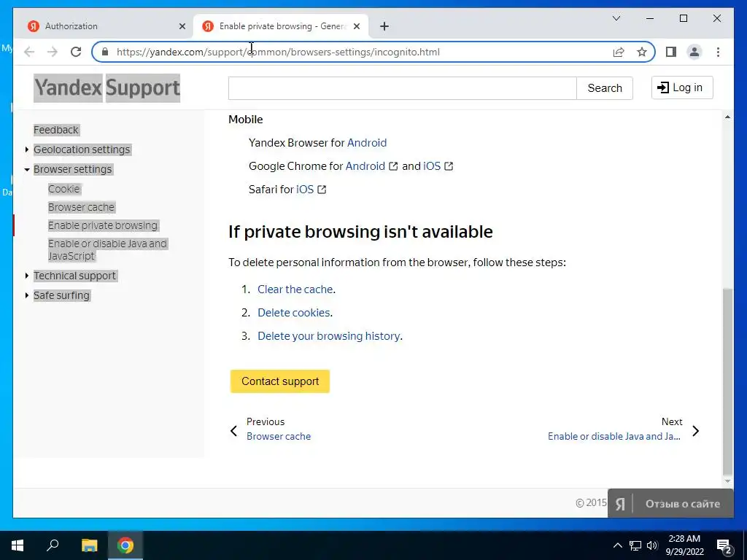This screenshot has height=560, width=747.
Task: Open the Cookie sidebar page
Action: [64, 189]
